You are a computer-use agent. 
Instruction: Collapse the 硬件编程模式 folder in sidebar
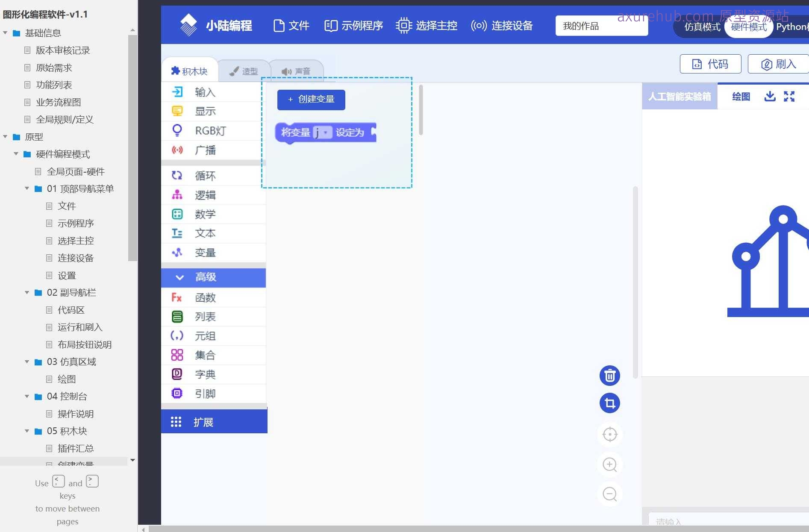coord(16,154)
